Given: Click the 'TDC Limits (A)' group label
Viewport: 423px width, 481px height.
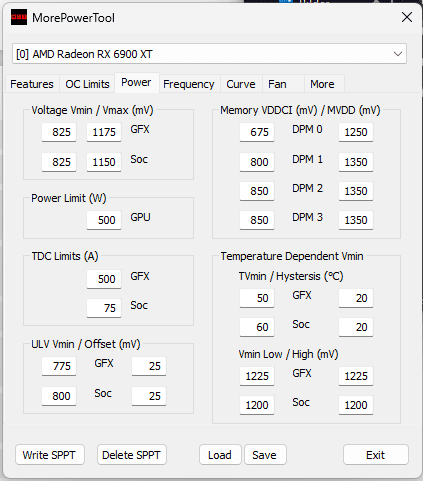Looking at the screenshot, I should tap(65, 256).
